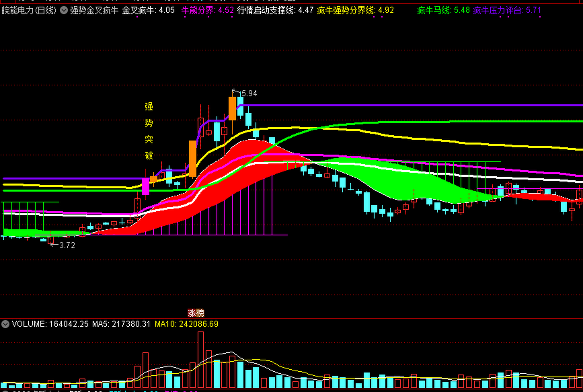Click the 强势突破 breakout annotation
This screenshot has height=392, width=583.
pos(149,131)
